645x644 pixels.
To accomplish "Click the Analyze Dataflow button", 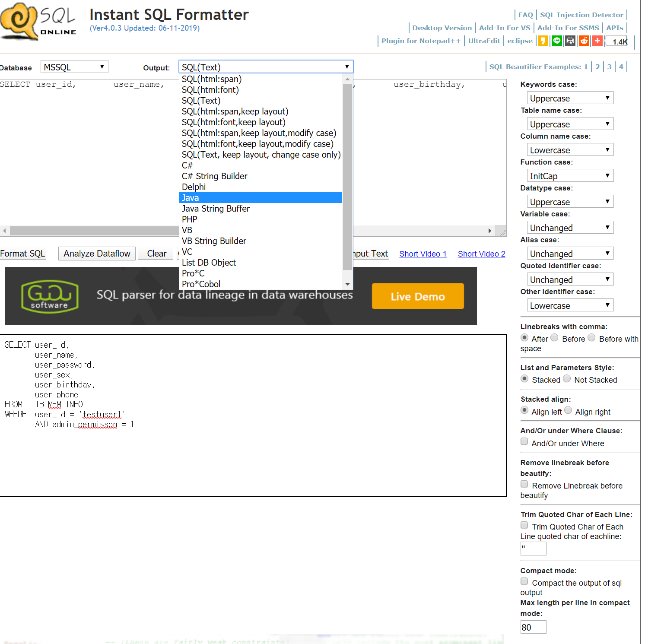I will pyautogui.click(x=97, y=254).
